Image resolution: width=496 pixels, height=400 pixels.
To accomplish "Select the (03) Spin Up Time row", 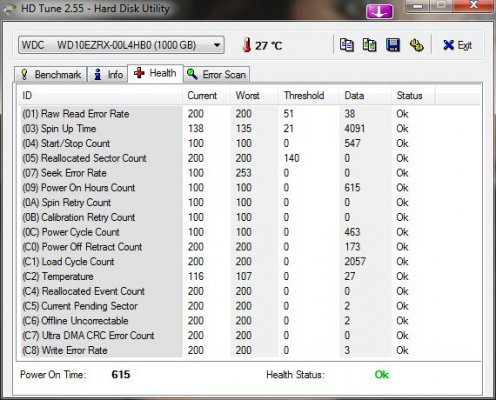I will 228,129.
